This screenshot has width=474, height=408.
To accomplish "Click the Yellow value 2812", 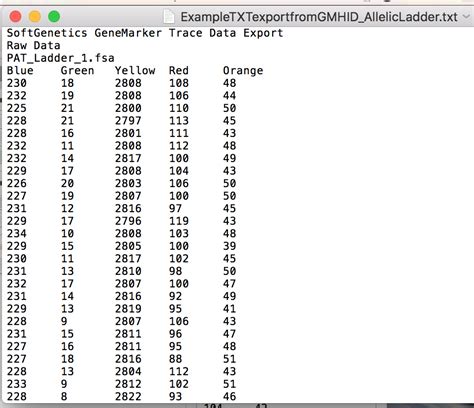I will pos(128,384).
